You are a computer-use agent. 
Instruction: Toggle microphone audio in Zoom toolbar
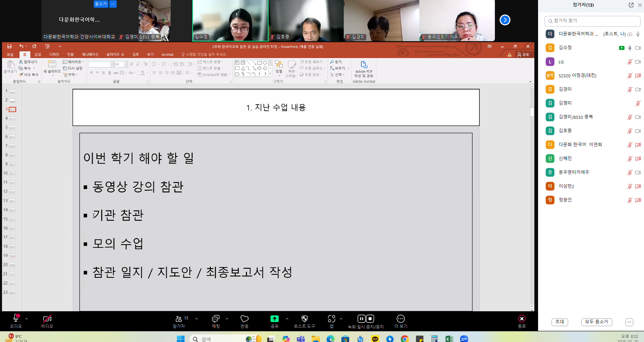(x=16, y=318)
